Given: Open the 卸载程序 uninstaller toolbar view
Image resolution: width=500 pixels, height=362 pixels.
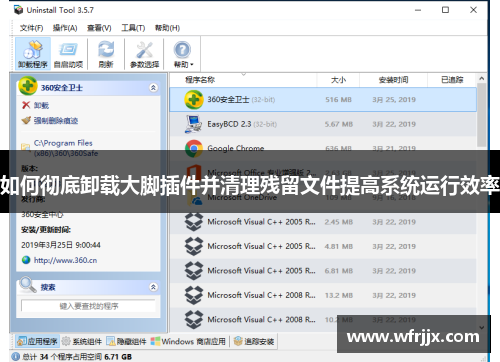Looking at the screenshot, I should pyautogui.click(x=33, y=54).
